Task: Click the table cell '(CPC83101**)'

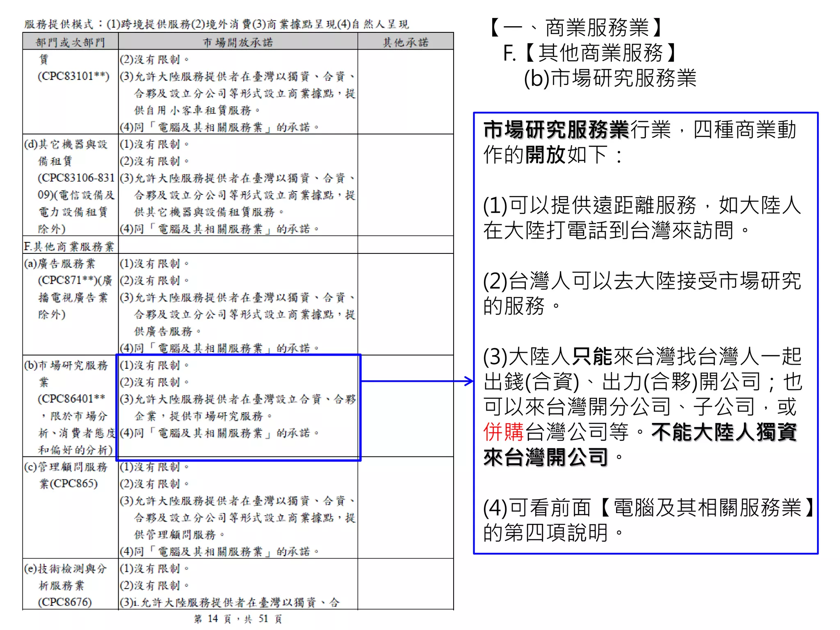Action: point(73,76)
